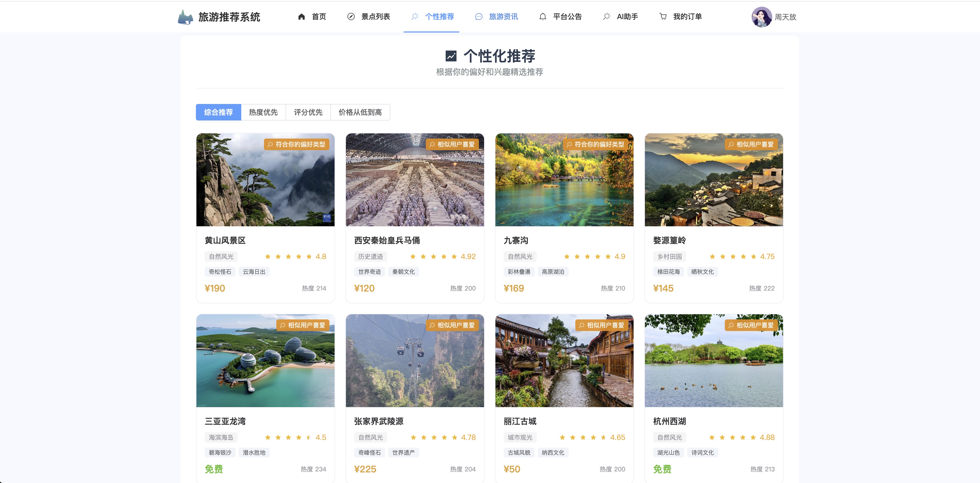980x483 pixels.
Task: Click the 西安秦始皇兵马俑 title
Action: click(387, 241)
